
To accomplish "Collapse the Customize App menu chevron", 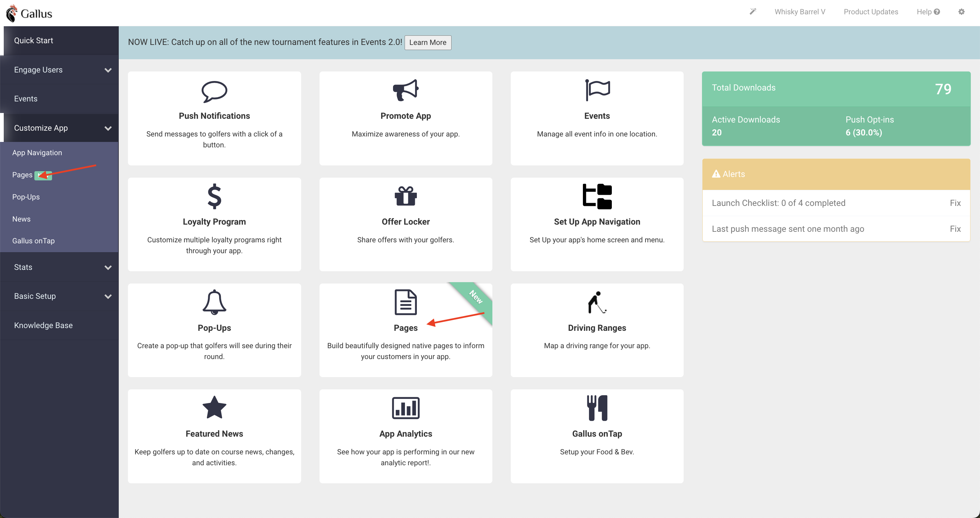I will tap(108, 128).
